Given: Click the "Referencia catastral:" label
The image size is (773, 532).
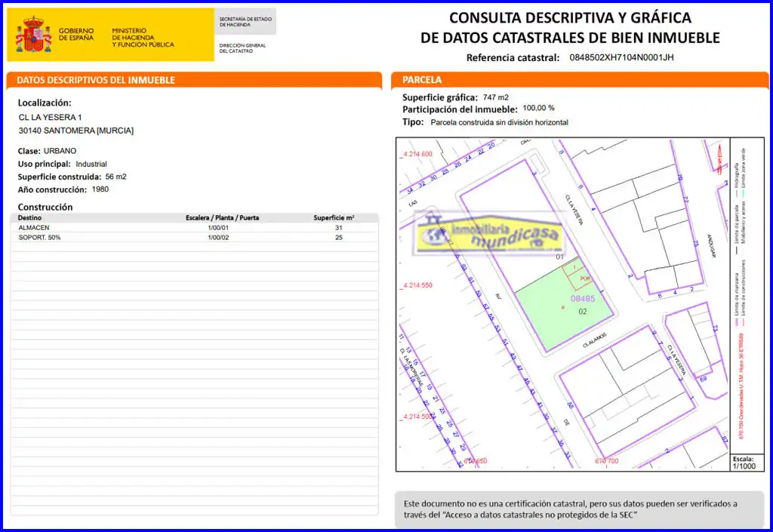Looking at the screenshot, I should coord(513,57).
